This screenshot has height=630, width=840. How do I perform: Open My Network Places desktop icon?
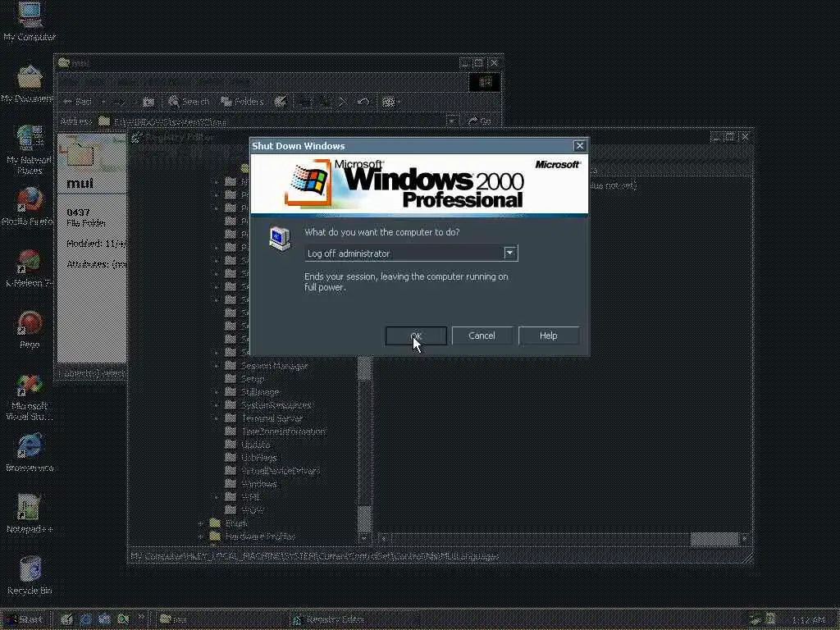pyautogui.click(x=29, y=149)
